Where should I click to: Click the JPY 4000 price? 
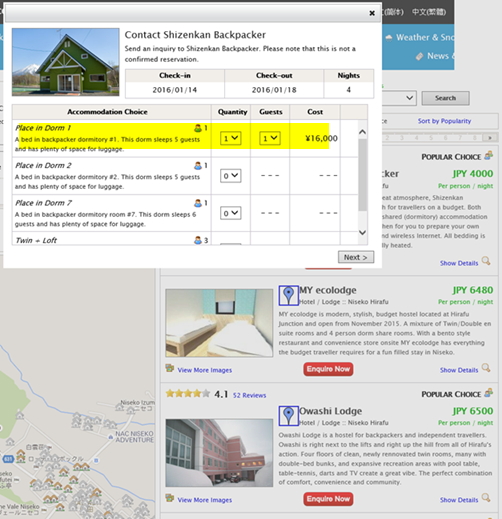click(x=473, y=174)
